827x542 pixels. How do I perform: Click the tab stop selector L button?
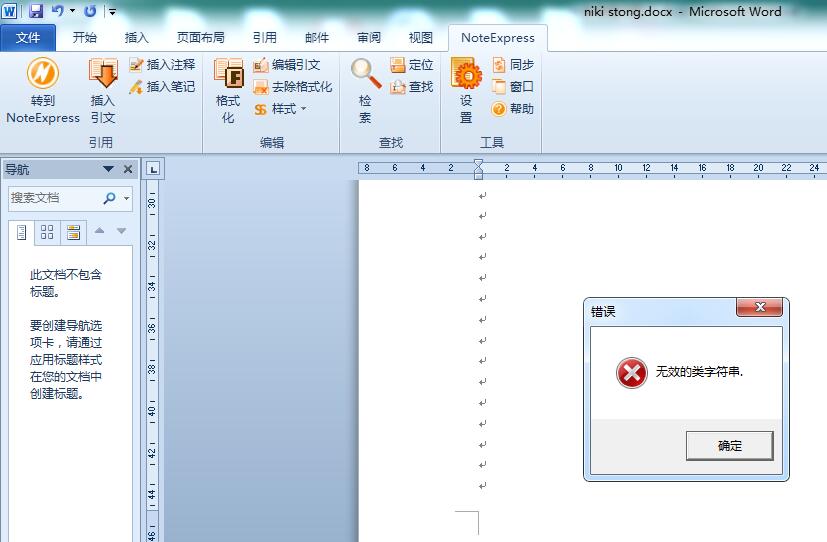(153, 169)
